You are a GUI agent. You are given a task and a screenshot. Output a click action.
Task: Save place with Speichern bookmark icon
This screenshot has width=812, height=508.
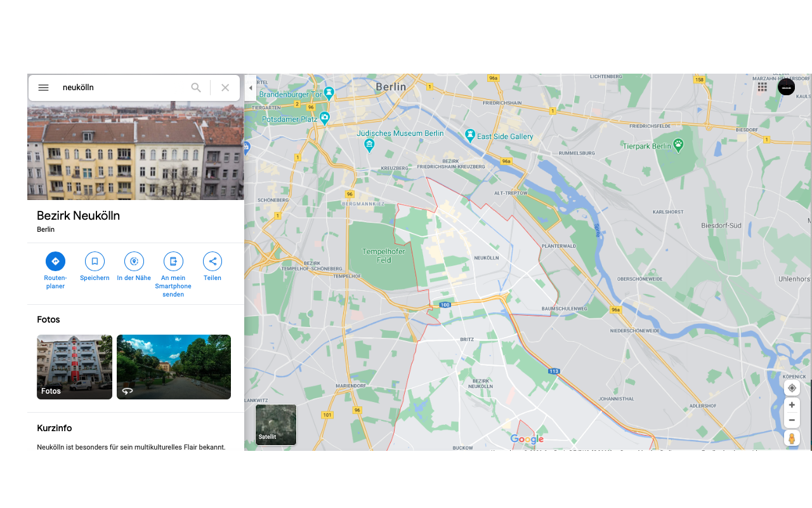point(95,261)
